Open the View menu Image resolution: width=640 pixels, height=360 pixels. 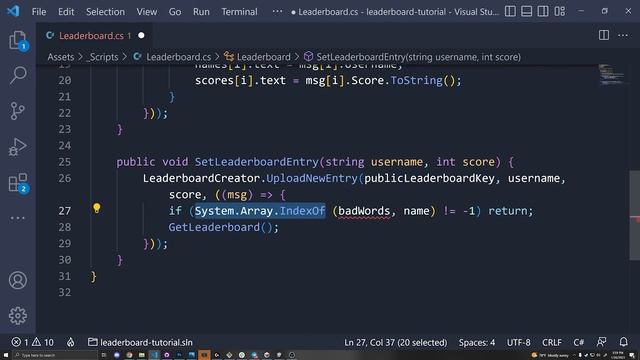[x=147, y=11]
